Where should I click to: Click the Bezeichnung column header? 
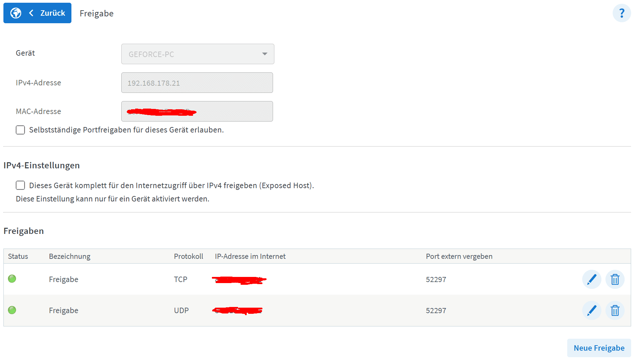coord(70,256)
